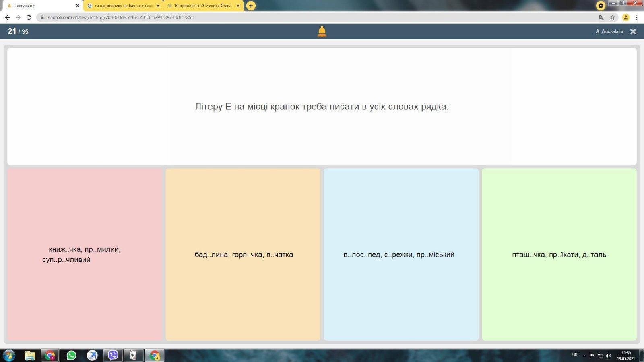644x362 pixels.
Task: Close the Google search tab
Action: tap(158, 6)
